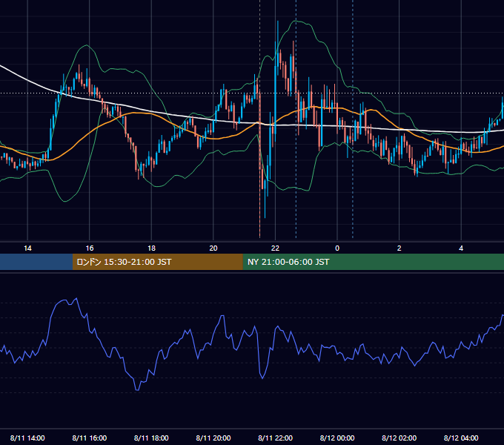Click the 0 hour label on price chart axis
This screenshot has width=504, height=445.
pos(337,248)
